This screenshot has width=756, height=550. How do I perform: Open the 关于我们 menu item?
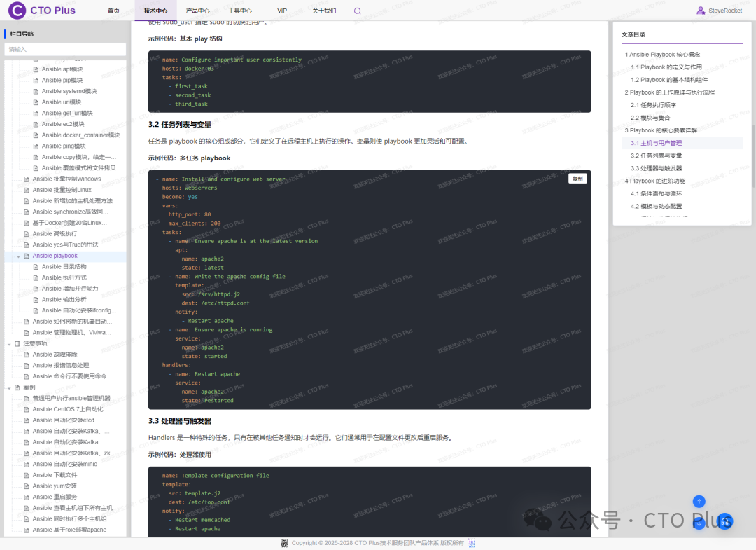pyautogui.click(x=324, y=11)
